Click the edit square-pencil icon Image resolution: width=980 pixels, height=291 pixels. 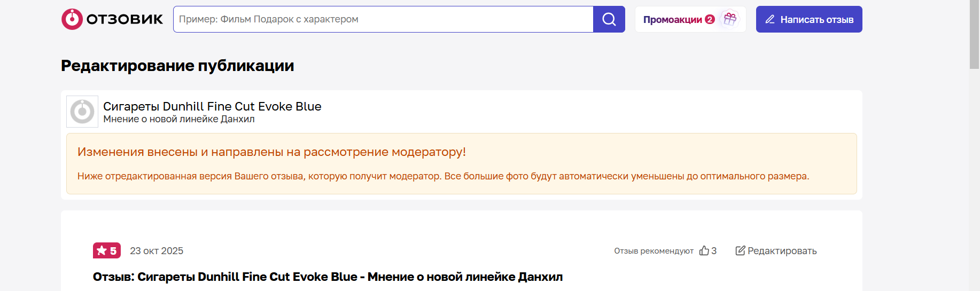point(740,250)
